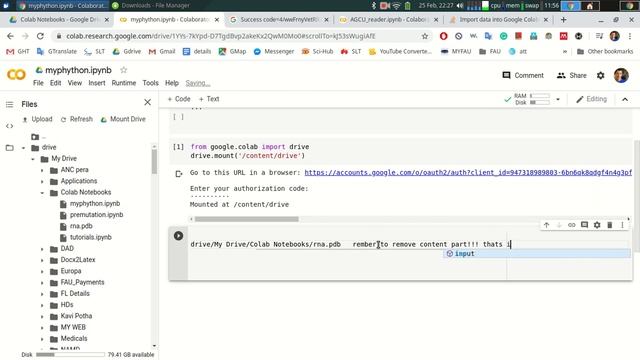
Task: Click the Colab CO logo
Action: coord(16,75)
